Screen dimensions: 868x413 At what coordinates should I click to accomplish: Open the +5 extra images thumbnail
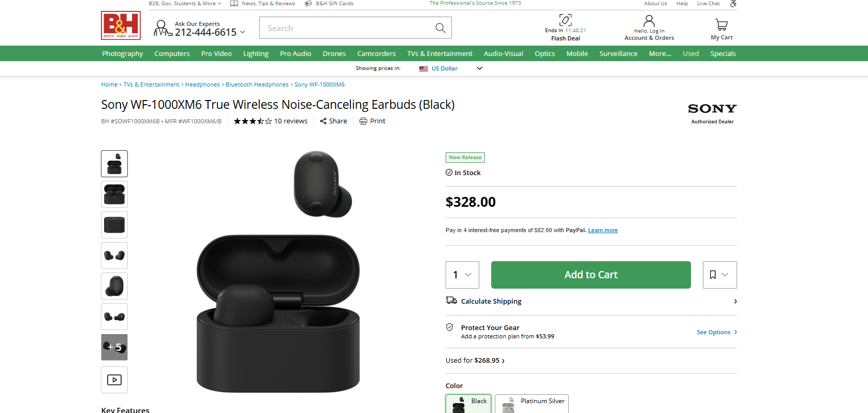pos(114,347)
